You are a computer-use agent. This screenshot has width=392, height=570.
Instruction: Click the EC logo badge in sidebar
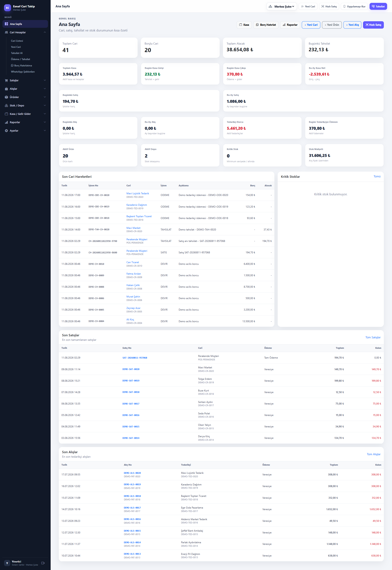pos(8,8)
